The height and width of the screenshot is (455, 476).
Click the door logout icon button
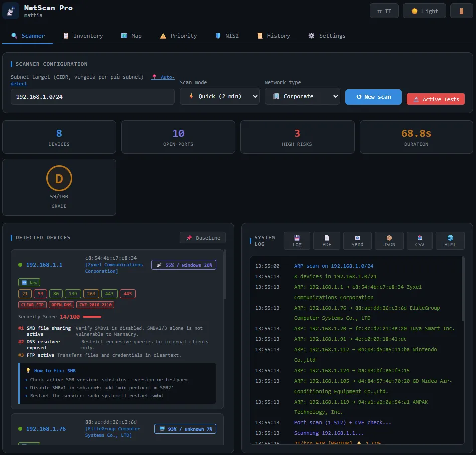tap(461, 11)
